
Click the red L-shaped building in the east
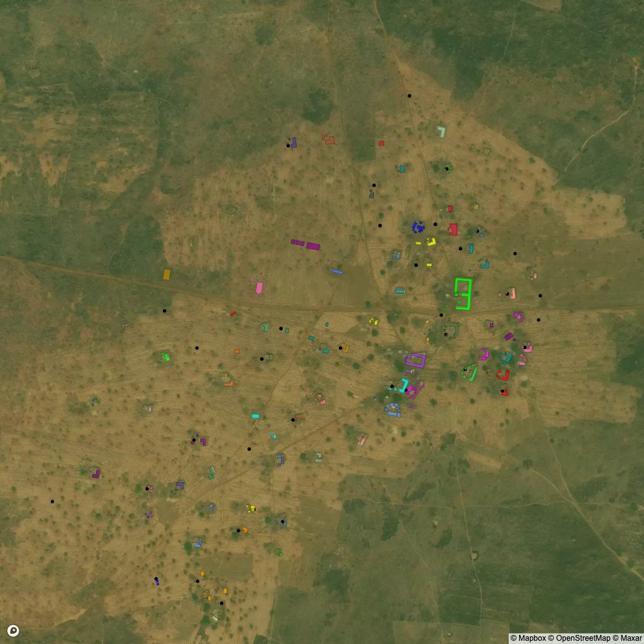click(502, 375)
